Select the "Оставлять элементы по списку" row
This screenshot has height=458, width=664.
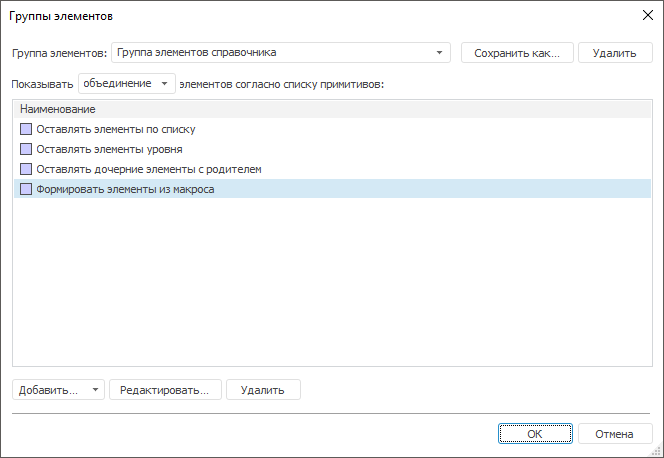[x=115, y=129]
